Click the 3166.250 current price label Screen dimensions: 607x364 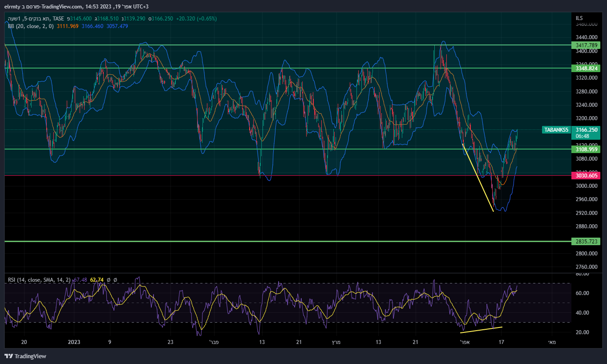(x=586, y=130)
